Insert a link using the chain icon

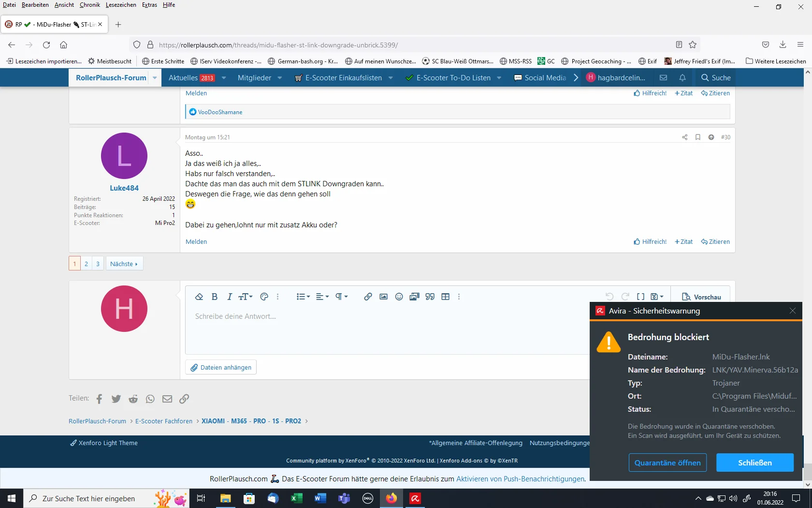pos(368,297)
